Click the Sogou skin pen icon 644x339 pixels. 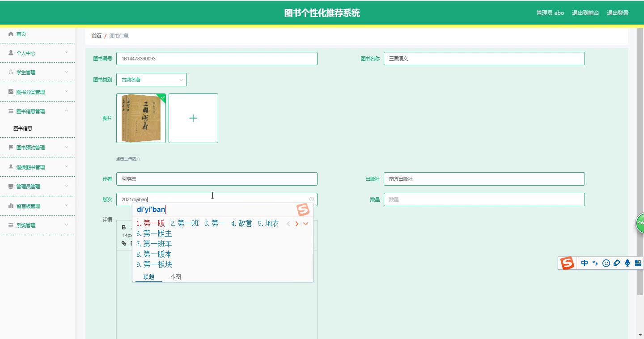[x=617, y=263]
